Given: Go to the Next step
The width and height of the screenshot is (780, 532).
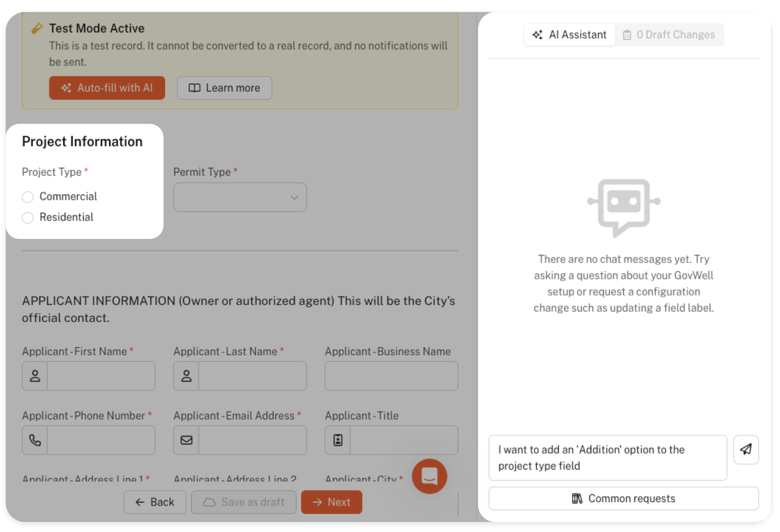Looking at the screenshot, I should pos(331,502).
